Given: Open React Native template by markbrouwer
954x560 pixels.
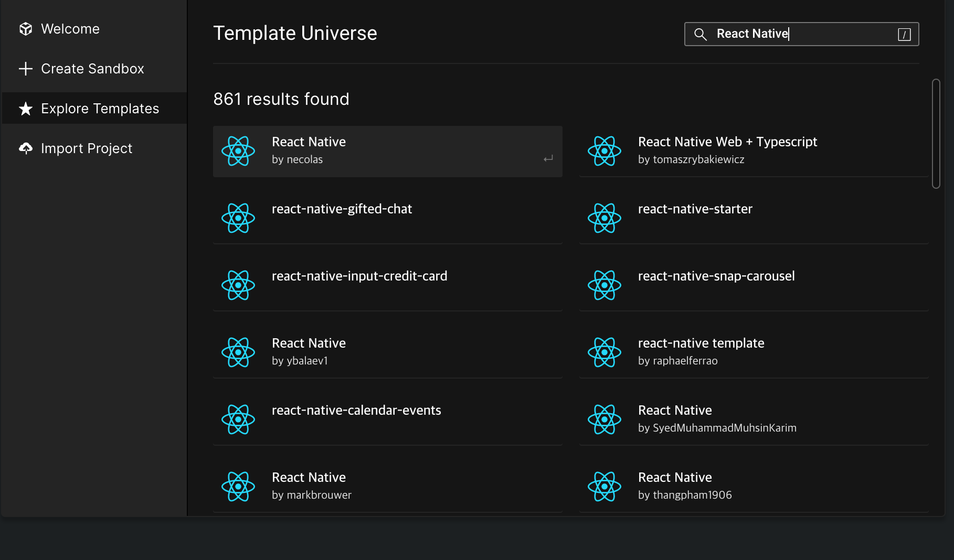Looking at the screenshot, I should pyautogui.click(x=388, y=487).
